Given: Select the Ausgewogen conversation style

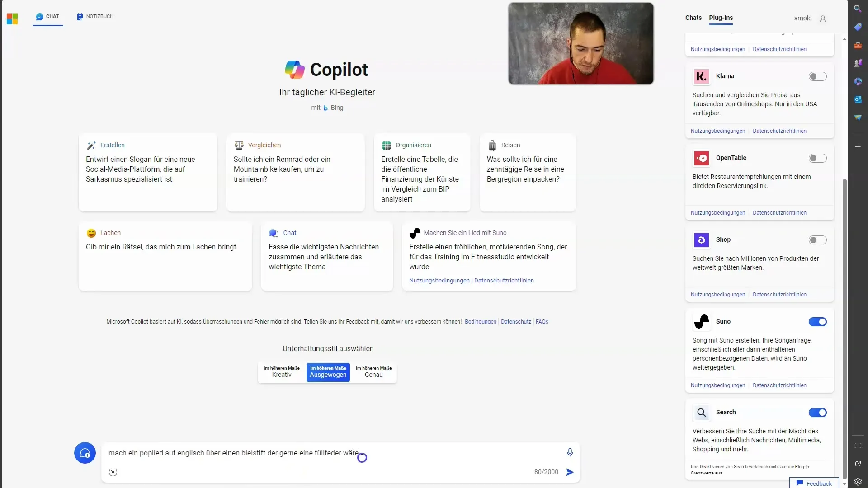Looking at the screenshot, I should click(x=328, y=372).
